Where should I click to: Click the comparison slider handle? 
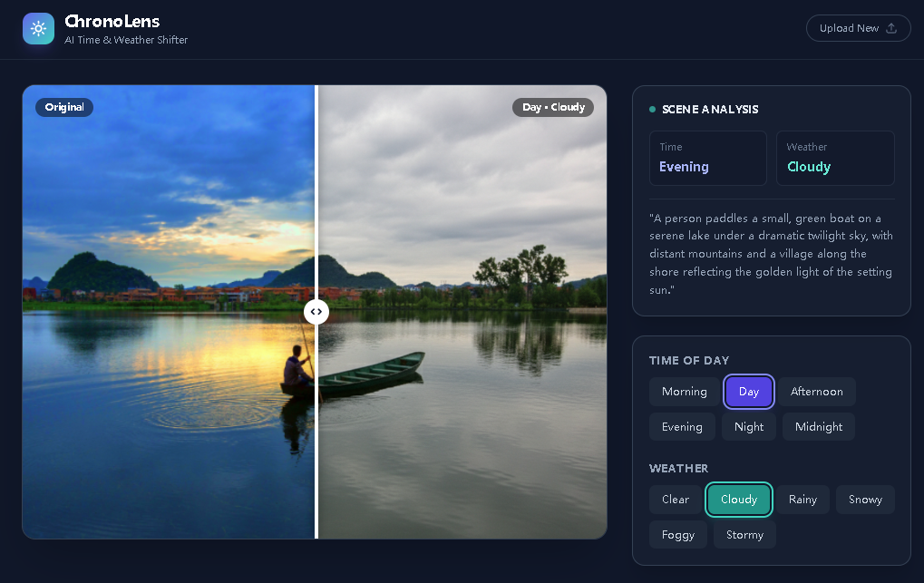pos(316,311)
